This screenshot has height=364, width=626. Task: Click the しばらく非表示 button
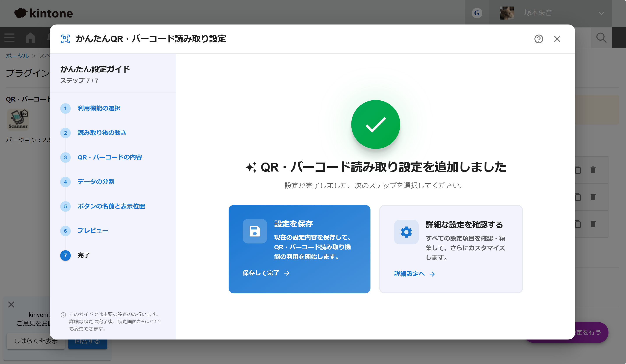pos(36,341)
